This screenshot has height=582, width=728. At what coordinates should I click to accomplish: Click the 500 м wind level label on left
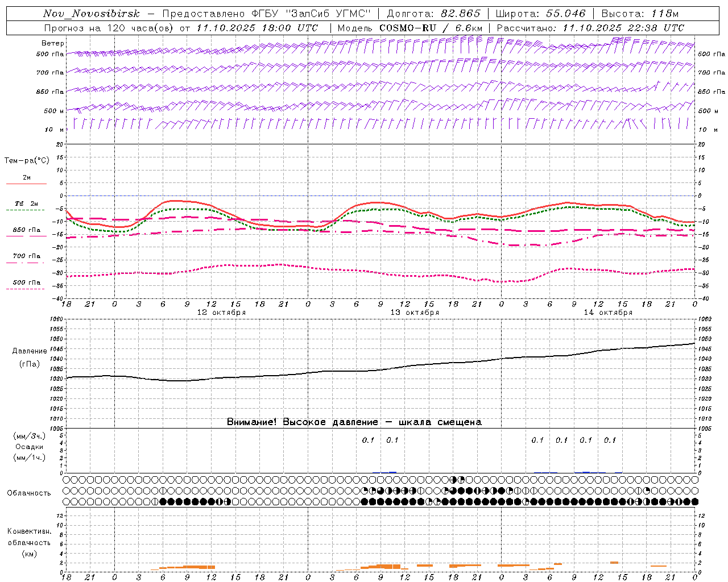[x=54, y=111]
